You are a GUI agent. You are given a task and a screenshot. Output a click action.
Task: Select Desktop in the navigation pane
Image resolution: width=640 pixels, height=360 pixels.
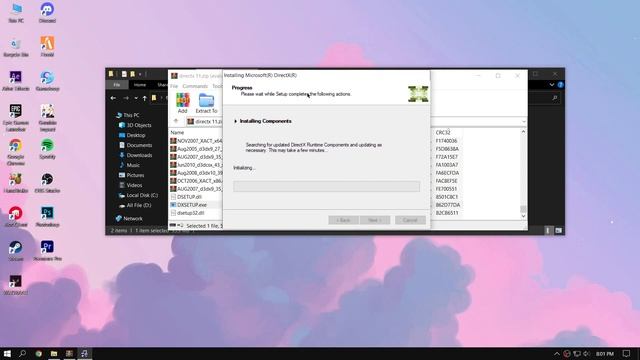pyautogui.click(x=132, y=135)
